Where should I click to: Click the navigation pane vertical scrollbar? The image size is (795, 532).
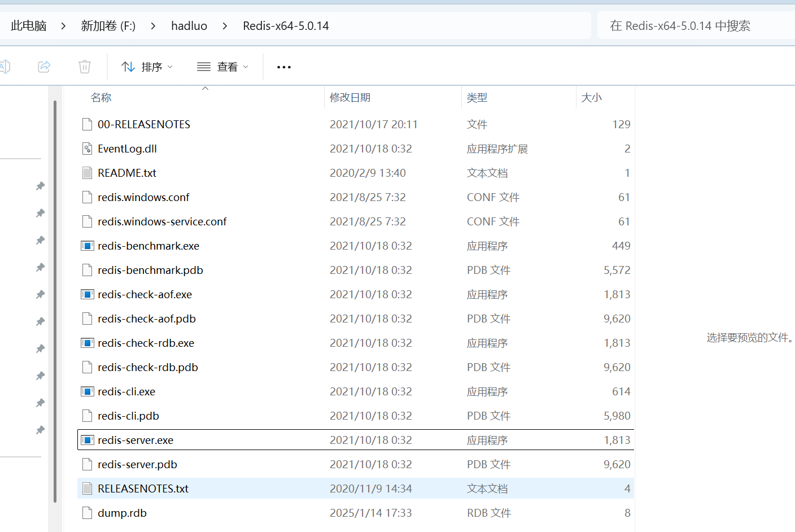[x=55, y=301]
